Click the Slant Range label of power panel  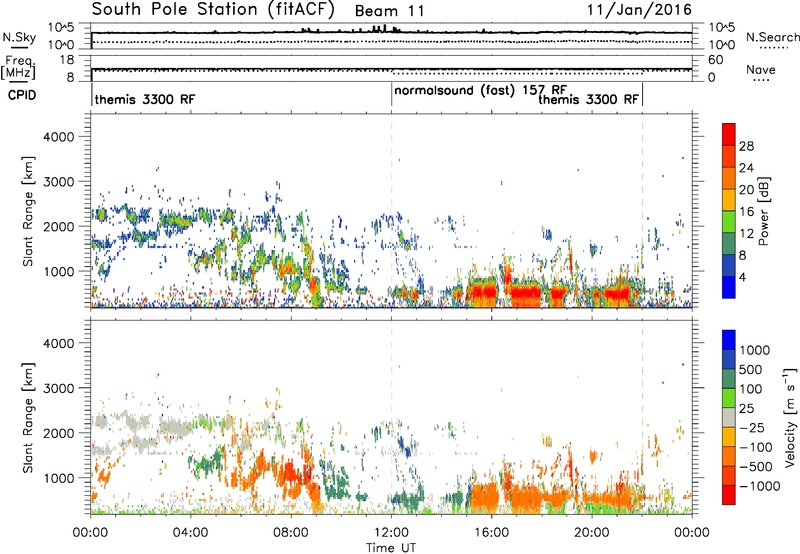[28, 211]
